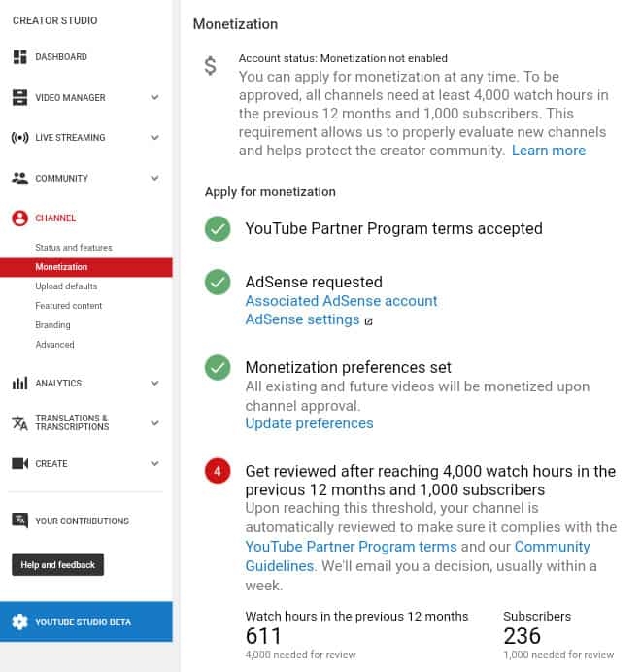
Task: Click the Live Streaming broadcast icon
Action: [19, 138]
